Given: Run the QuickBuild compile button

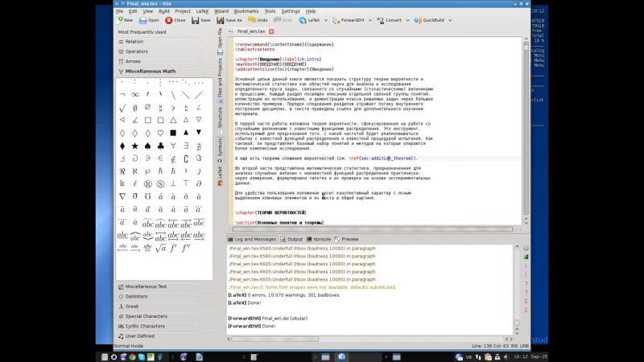Looking at the screenshot, I should 431,20.
